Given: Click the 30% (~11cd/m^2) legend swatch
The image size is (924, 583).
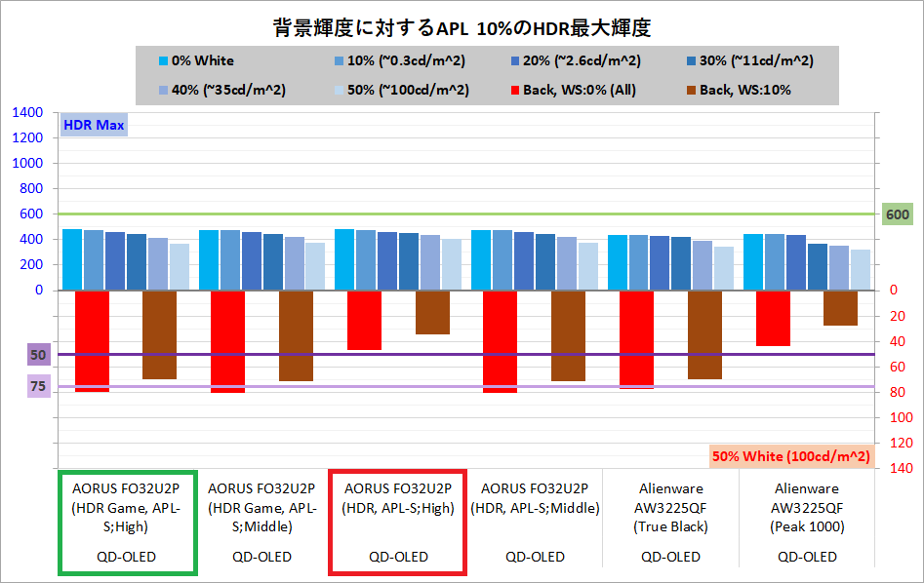Looking at the screenshot, I should click(x=691, y=60).
